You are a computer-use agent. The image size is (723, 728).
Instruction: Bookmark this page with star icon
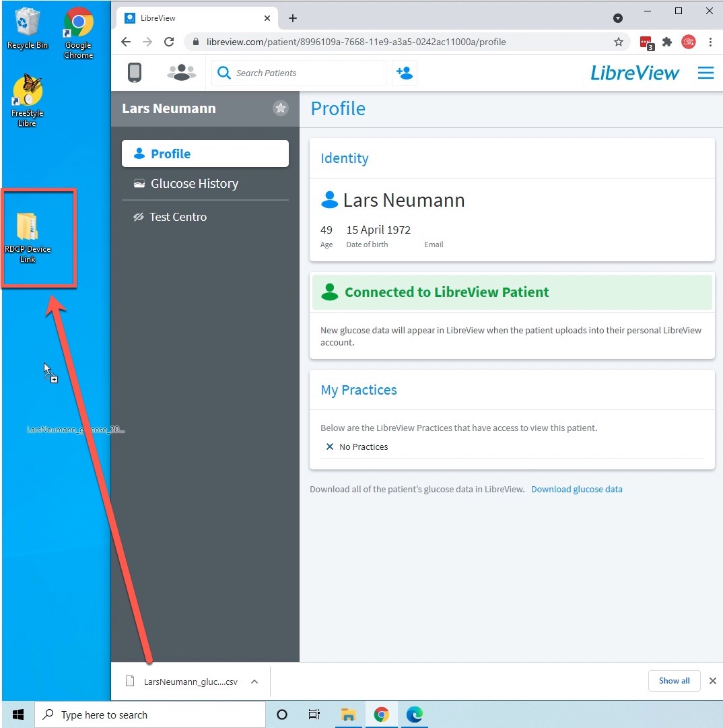pos(618,42)
